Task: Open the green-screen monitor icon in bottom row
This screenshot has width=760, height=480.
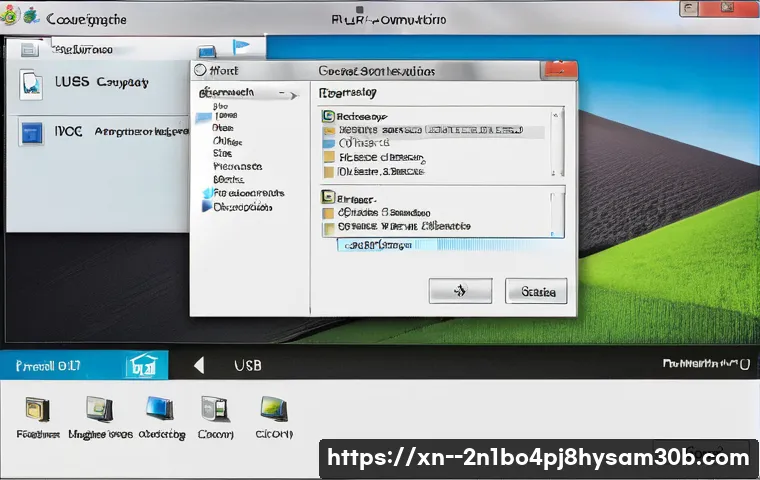Action: pyautogui.click(x=273, y=409)
